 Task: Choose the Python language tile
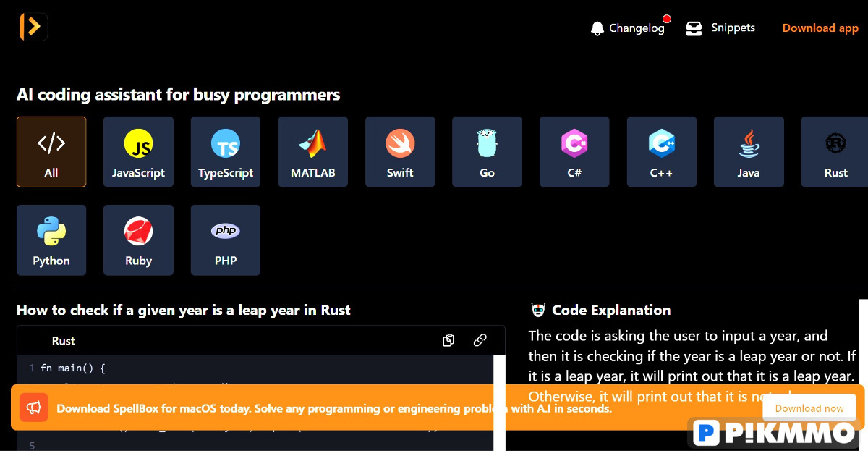click(x=51, y=240)
